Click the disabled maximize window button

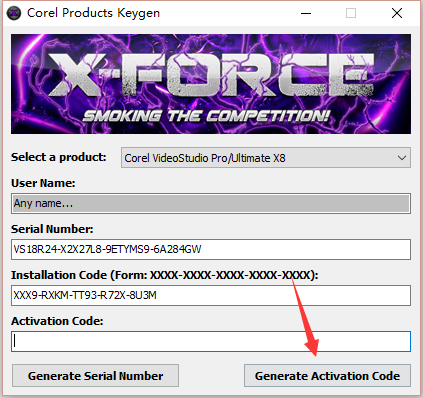pos(351,13)
